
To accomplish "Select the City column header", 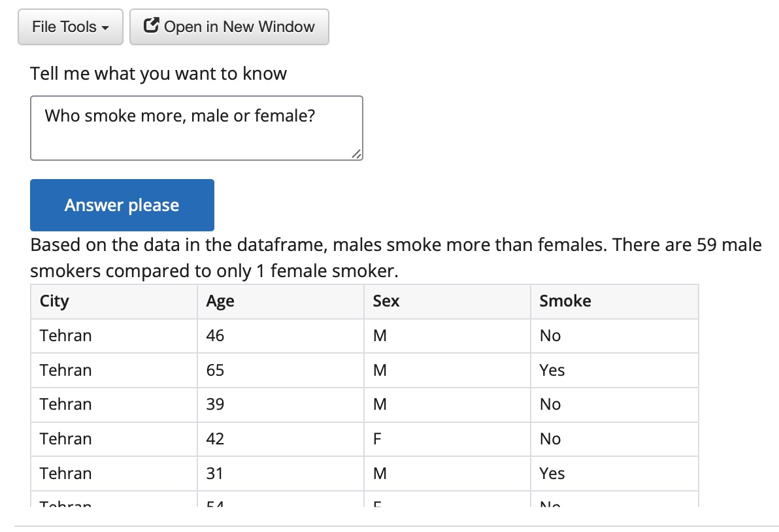I will [54, 301].
